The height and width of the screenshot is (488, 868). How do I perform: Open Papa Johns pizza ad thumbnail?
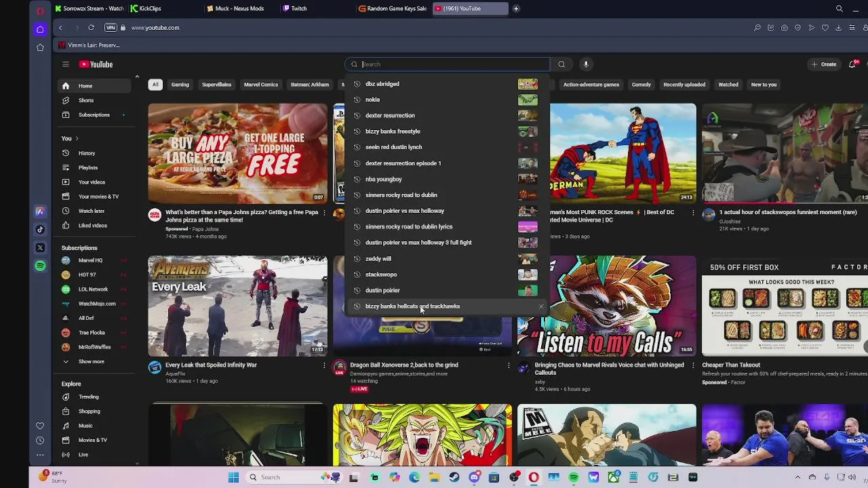(x=237, y=153)
